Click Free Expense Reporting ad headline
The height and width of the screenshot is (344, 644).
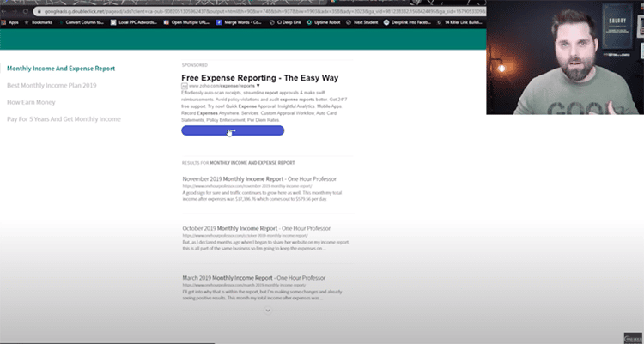(x=258, y=76)
